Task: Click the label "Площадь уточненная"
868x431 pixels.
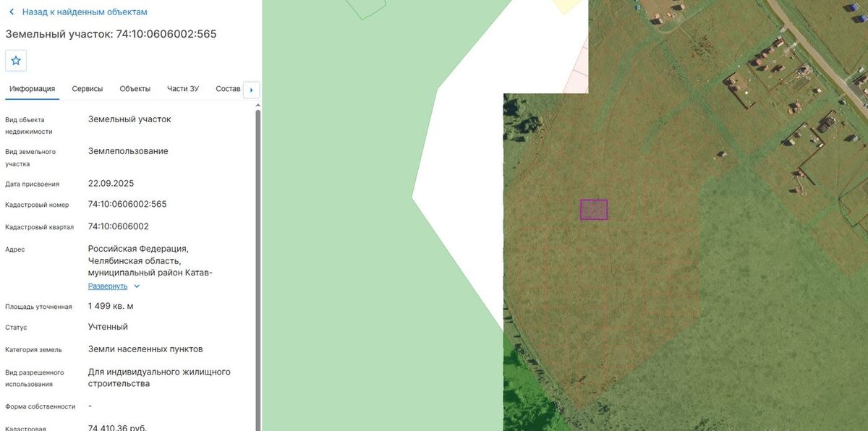Action: tap(38, 307)
